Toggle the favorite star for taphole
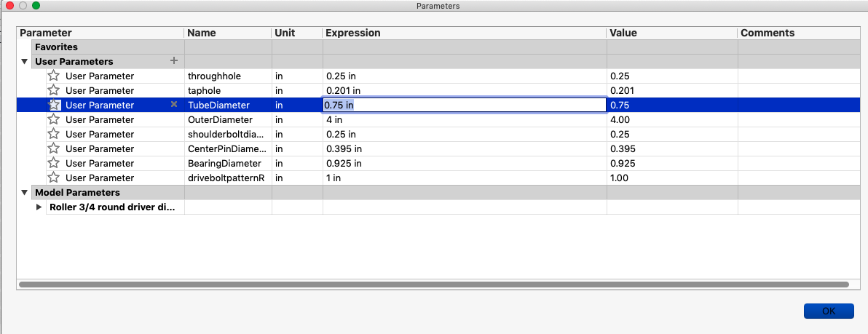This screenshot has width=868, height=334. (53, 90)
